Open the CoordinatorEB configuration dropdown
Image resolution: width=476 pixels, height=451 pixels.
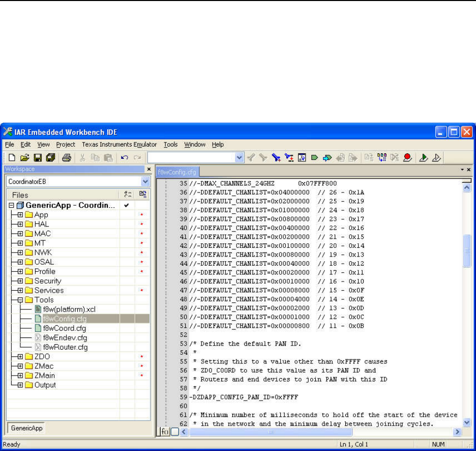coord(145,182)
